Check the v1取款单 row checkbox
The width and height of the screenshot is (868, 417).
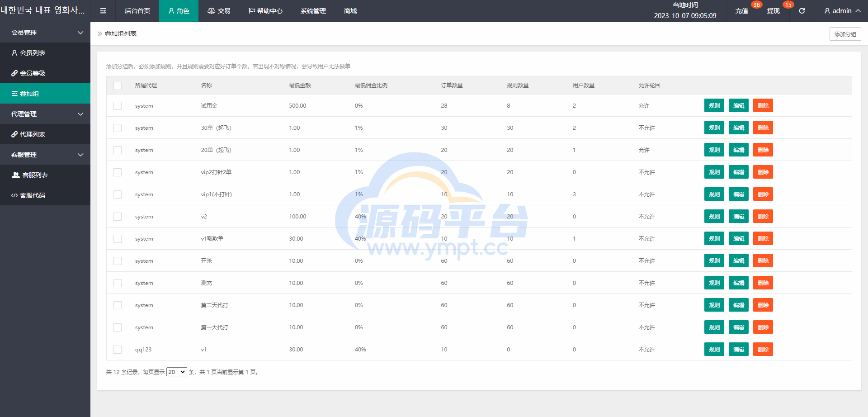tap(118, 239)
